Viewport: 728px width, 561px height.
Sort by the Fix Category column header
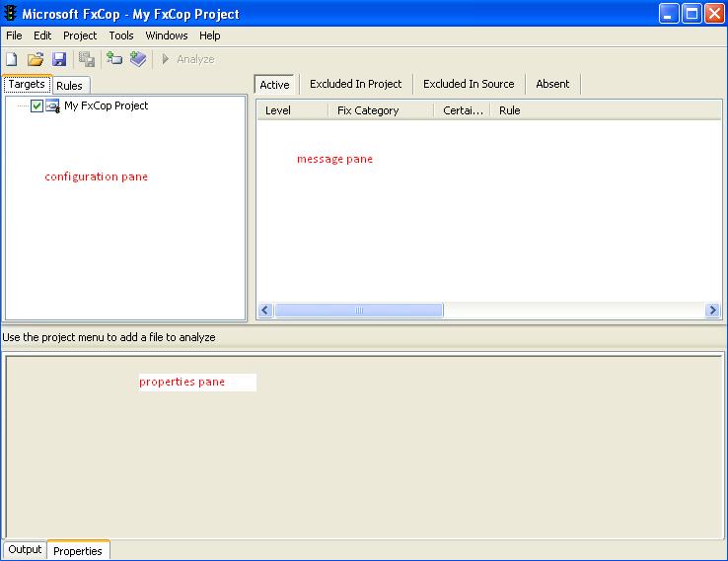(381, 110)
